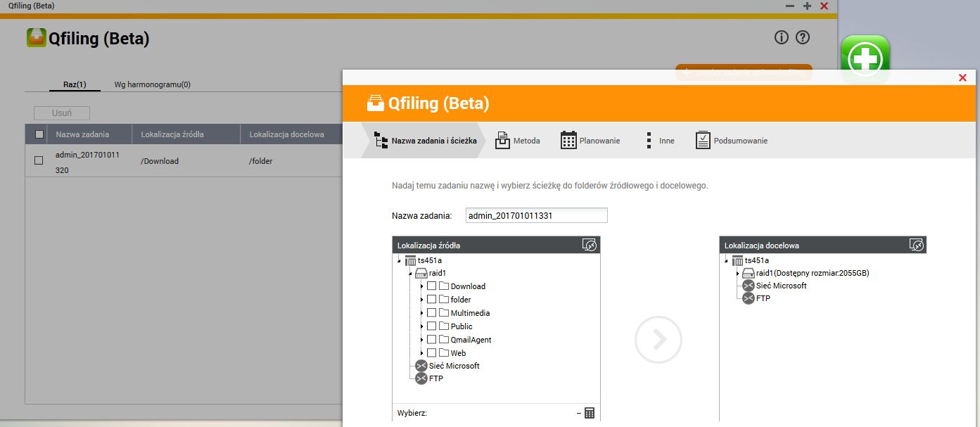Click the Sieć Microsoft icon in the destination tree
Screen dimensions: 980x427
pos(749,286)
